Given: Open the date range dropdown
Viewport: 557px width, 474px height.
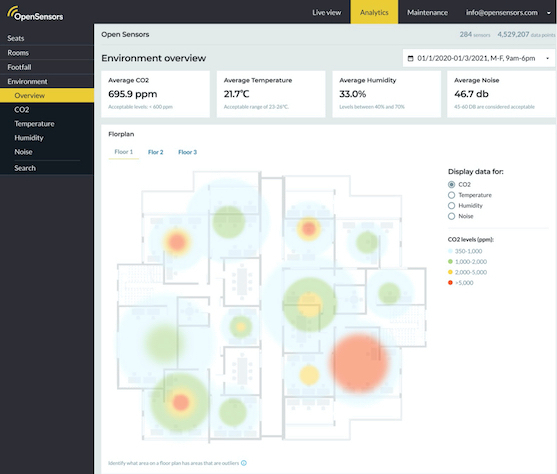Looking at the screenshot, I should 478,58.
